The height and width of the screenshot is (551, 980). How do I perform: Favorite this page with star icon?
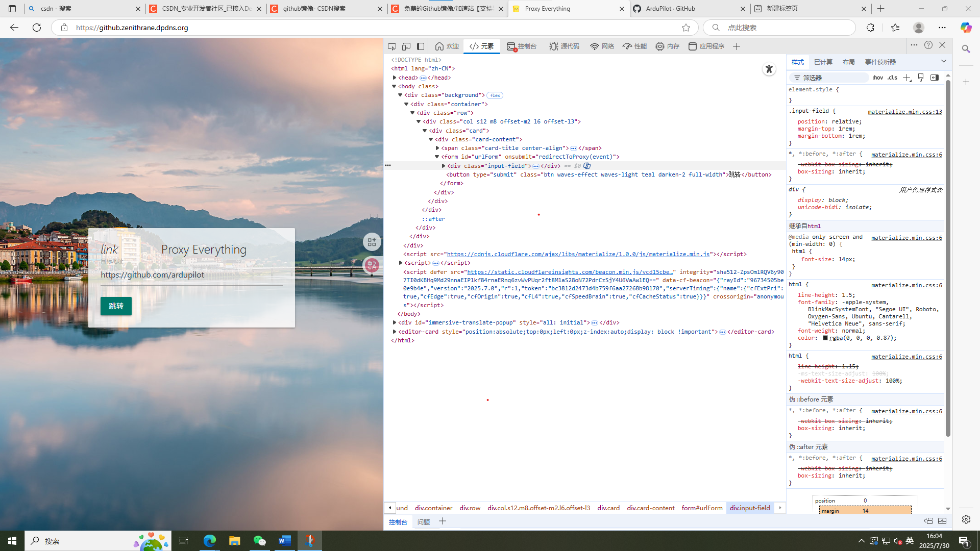pos(686,28)
